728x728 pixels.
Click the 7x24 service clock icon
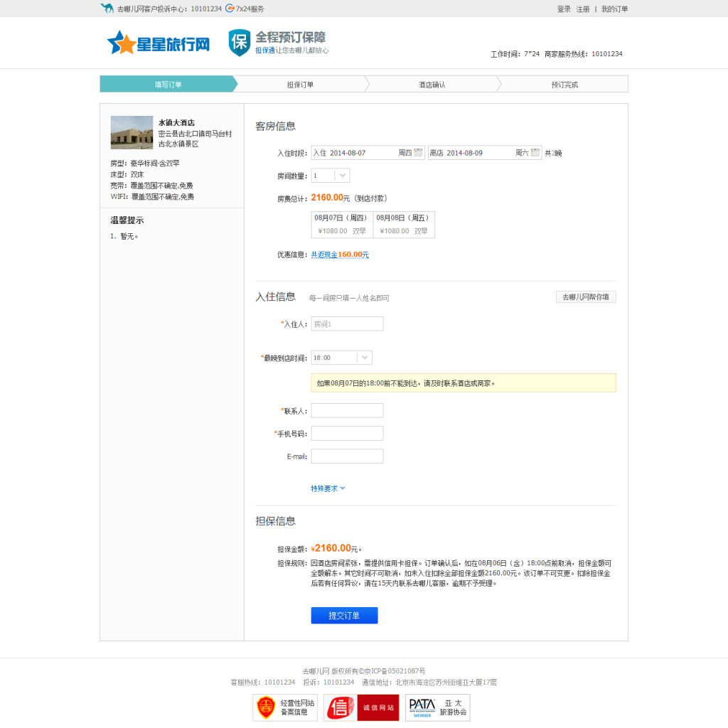coord(230,8)
